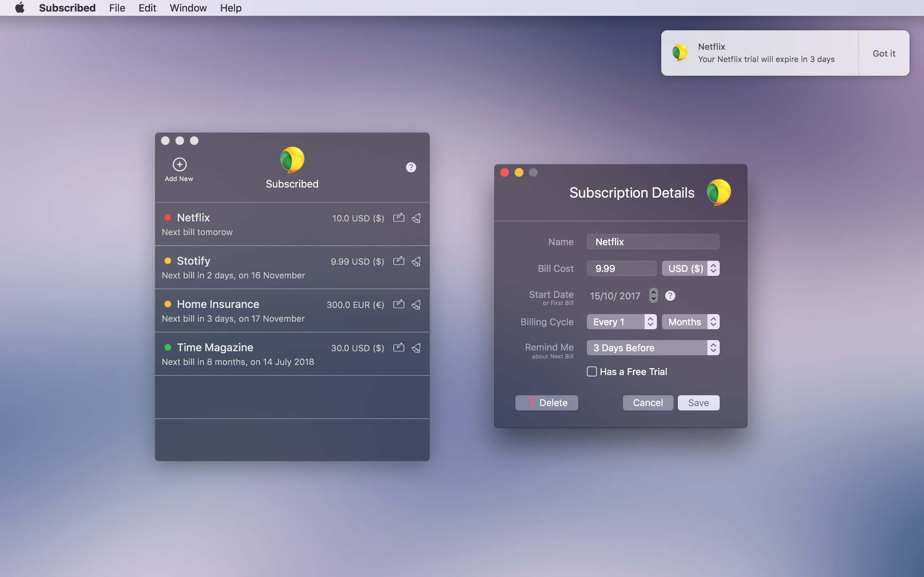Click the Bill Cost input field
This screenshot has height=577, width=924.
(621, 268)
